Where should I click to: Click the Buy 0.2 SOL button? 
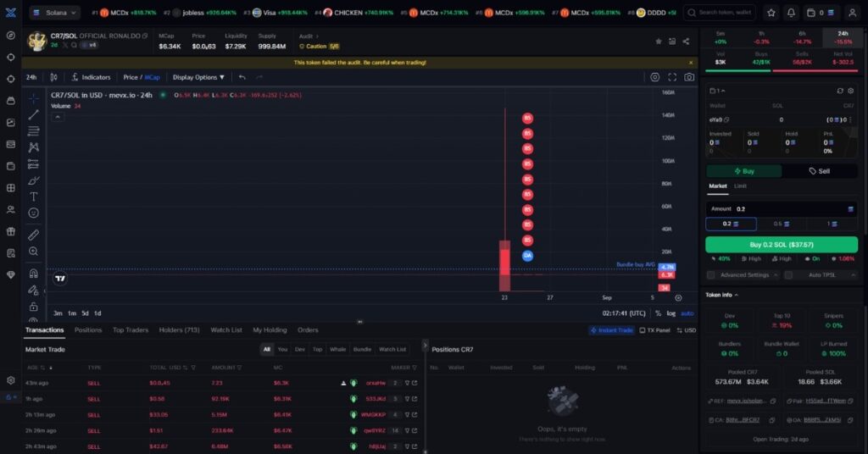tap(781, 245)
